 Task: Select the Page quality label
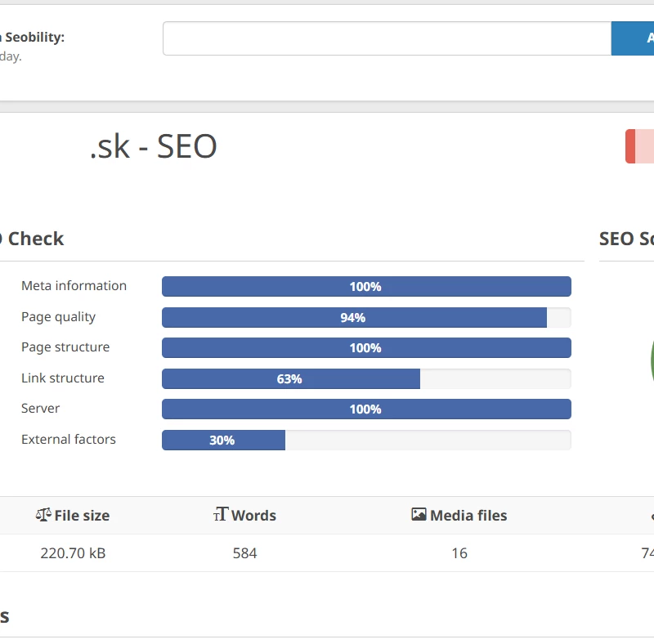coord(58,317)
